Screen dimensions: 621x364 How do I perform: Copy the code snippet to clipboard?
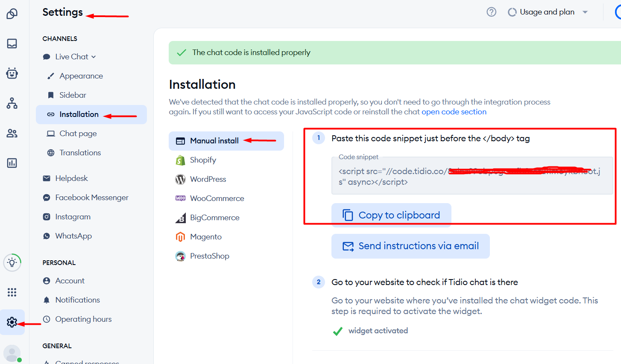[391, 215]
